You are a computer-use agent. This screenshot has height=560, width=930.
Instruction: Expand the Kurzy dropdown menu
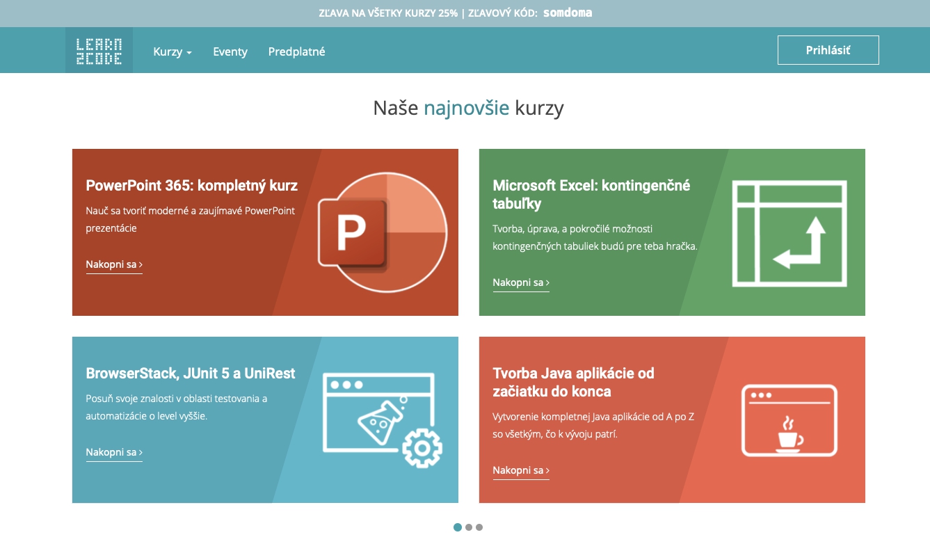tap(173, 51)
